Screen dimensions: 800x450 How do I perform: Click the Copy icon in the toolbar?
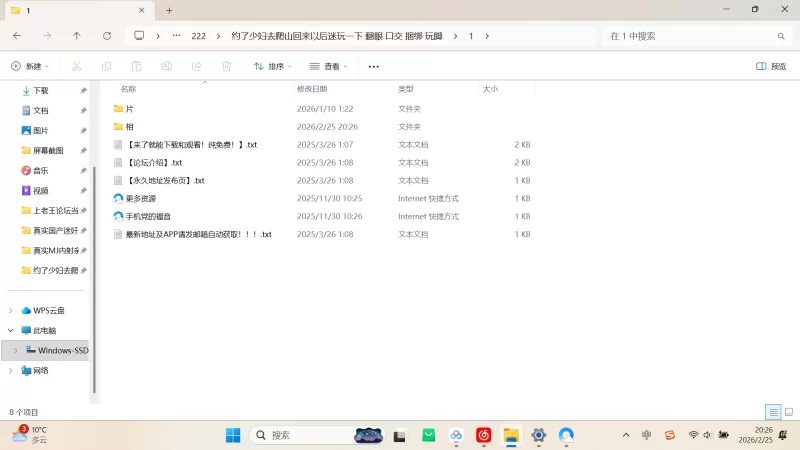click(x=106, y=66)
